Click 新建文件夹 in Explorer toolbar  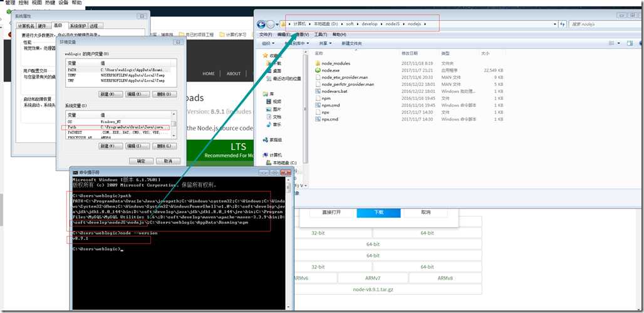click(x=351, y=43)
